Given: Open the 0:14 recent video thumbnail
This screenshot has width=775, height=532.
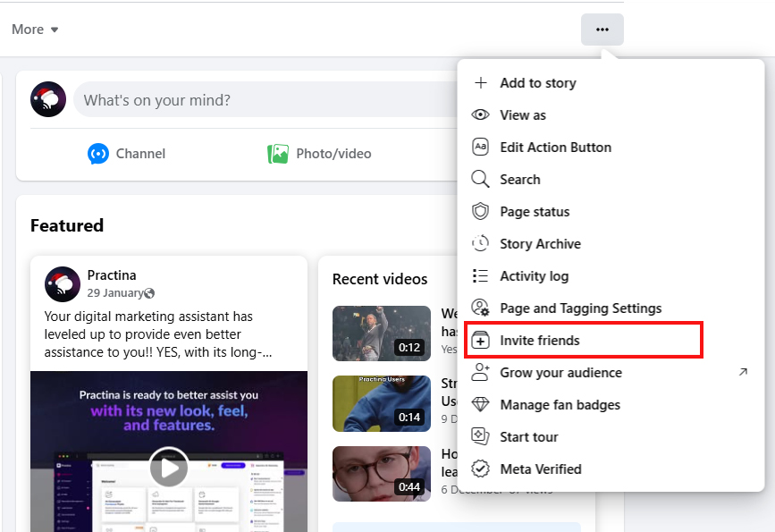Looking at the screenshot, I should (381, 403).
